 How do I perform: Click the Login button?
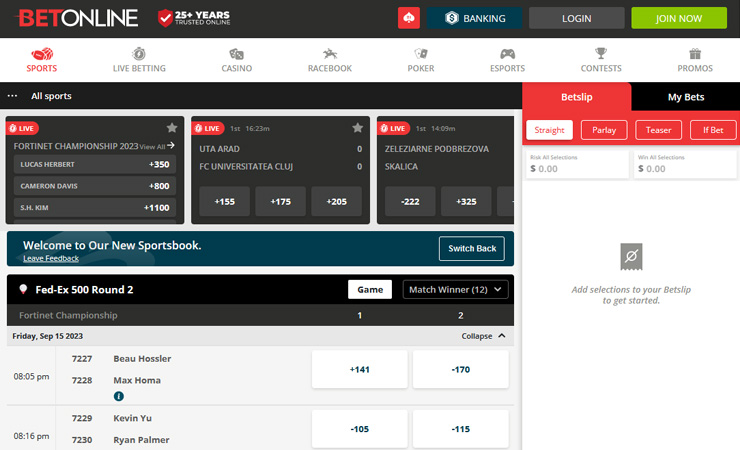click(x=576, y=18)
